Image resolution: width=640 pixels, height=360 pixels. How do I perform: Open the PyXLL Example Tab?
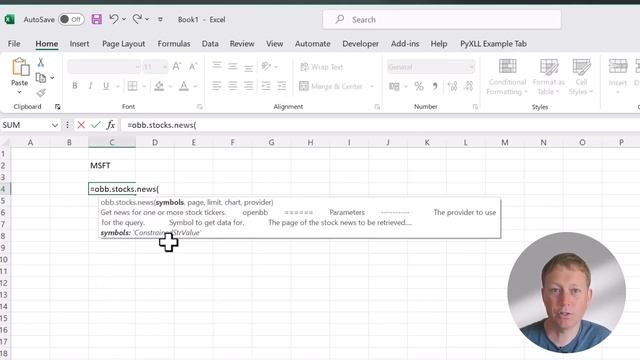(493, 44)
